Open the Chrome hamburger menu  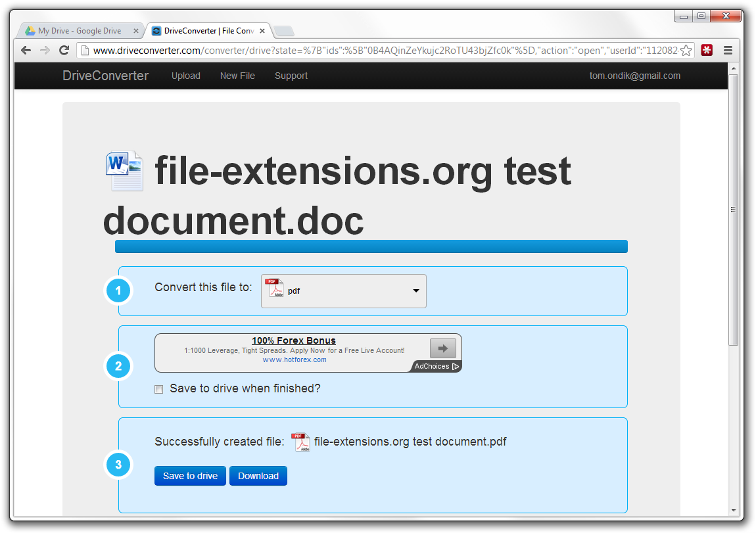point(728,50)
